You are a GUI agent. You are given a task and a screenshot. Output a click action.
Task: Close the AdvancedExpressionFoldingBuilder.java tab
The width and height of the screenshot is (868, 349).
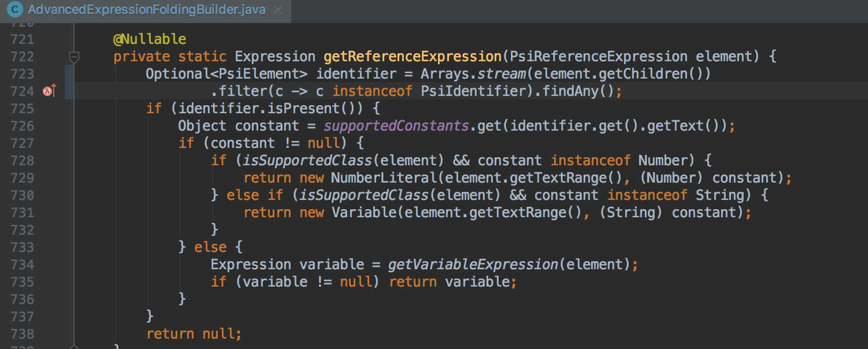click(279, 10)
